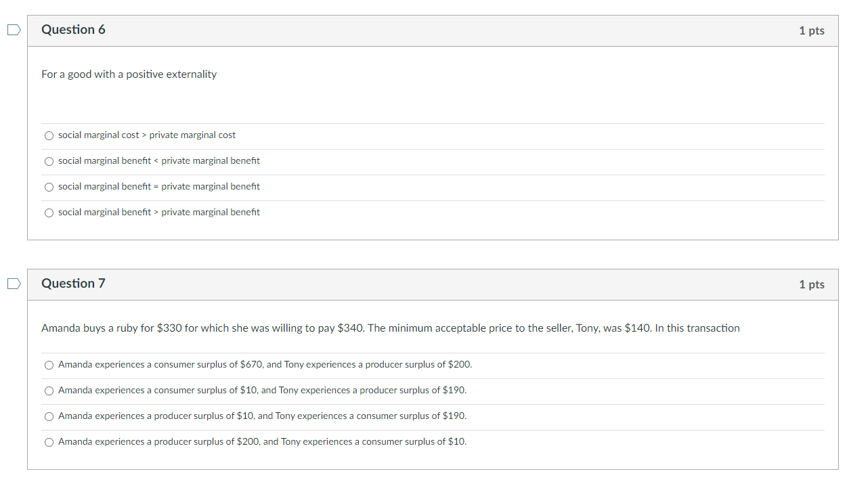Click the Question 7 bookmark marker
The height and width of the screenshot is (484, 868).
pos(12,284)
